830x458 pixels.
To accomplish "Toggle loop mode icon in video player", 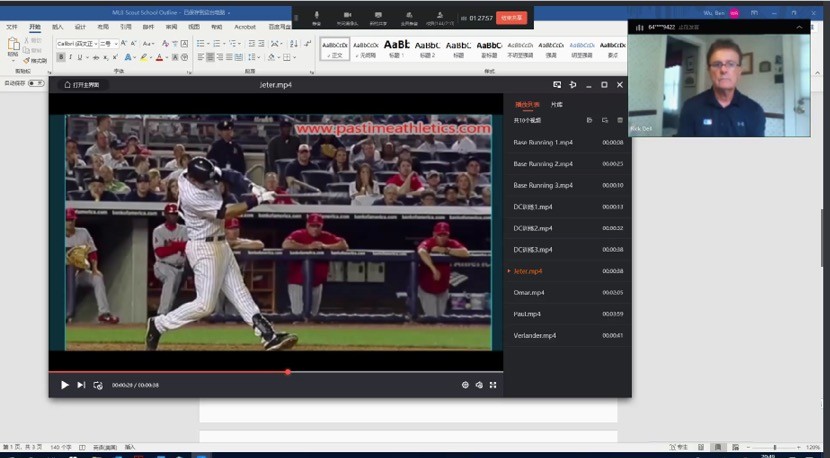I will 98,385.
